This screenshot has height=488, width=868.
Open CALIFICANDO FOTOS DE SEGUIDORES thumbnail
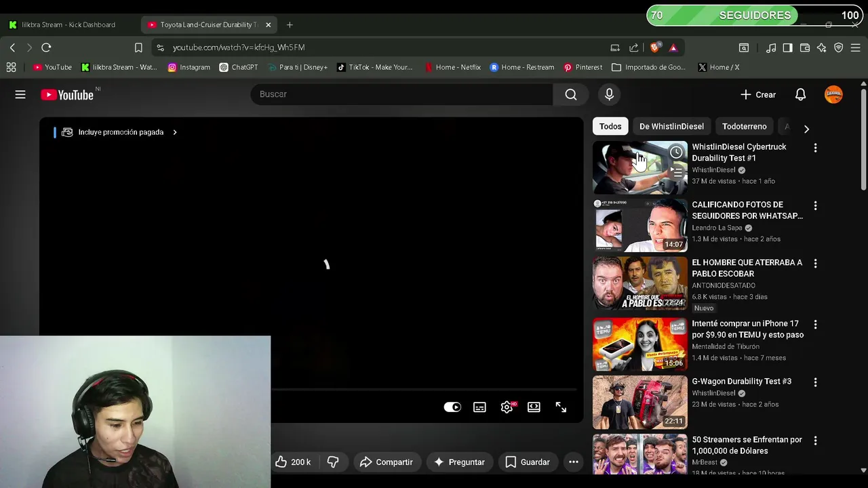[640, 225]
